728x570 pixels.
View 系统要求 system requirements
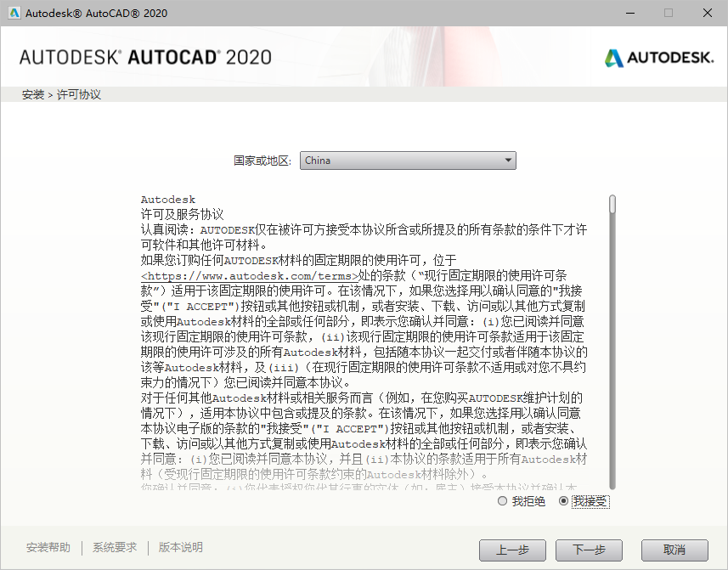[x=115, y=548]
